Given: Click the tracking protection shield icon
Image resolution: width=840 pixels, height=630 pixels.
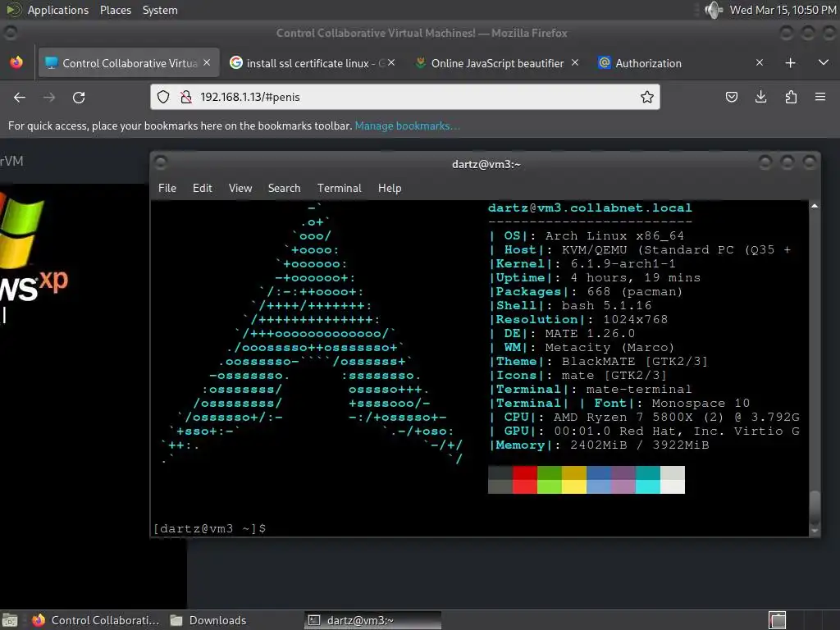Looking at the screenshot, I should click(x=163, y=97).
